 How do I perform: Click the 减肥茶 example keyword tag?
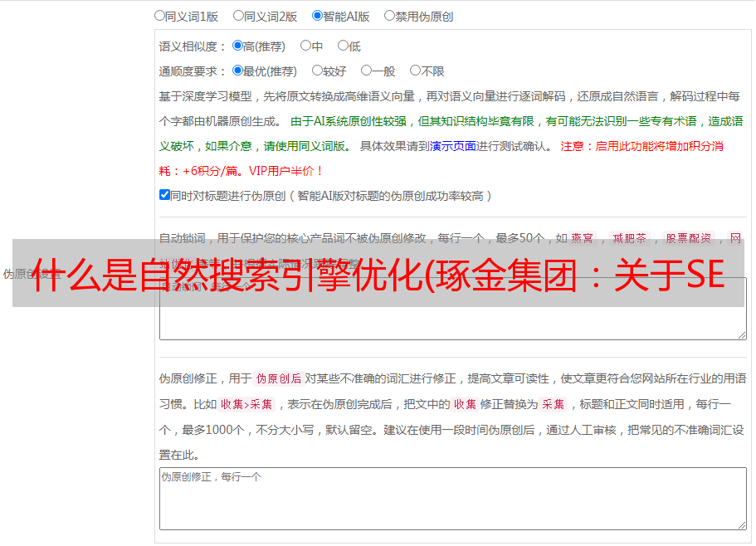[629, 238]
